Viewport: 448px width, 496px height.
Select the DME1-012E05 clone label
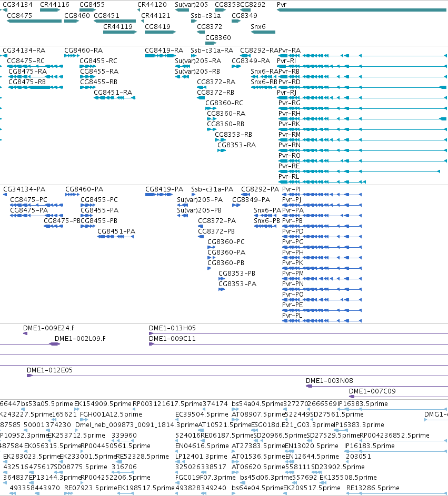point(49,370)
